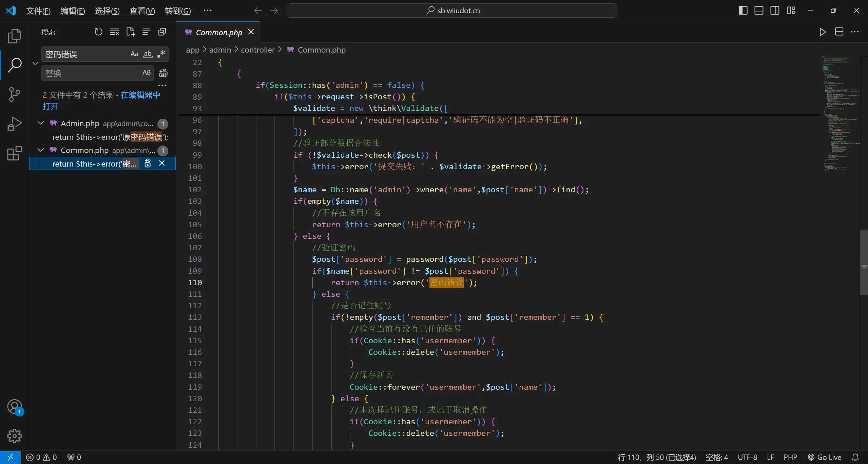Toggle the replace field chevron

click(x=35, y=63)
